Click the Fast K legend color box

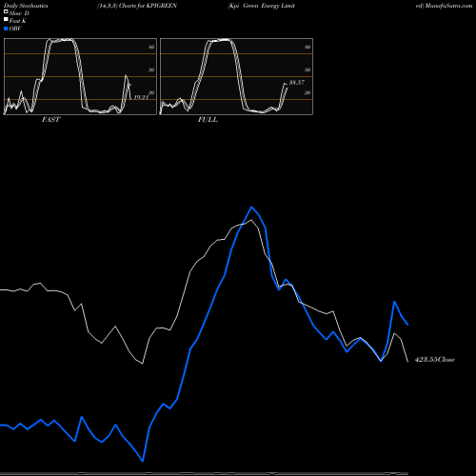(x=6, y=20)
